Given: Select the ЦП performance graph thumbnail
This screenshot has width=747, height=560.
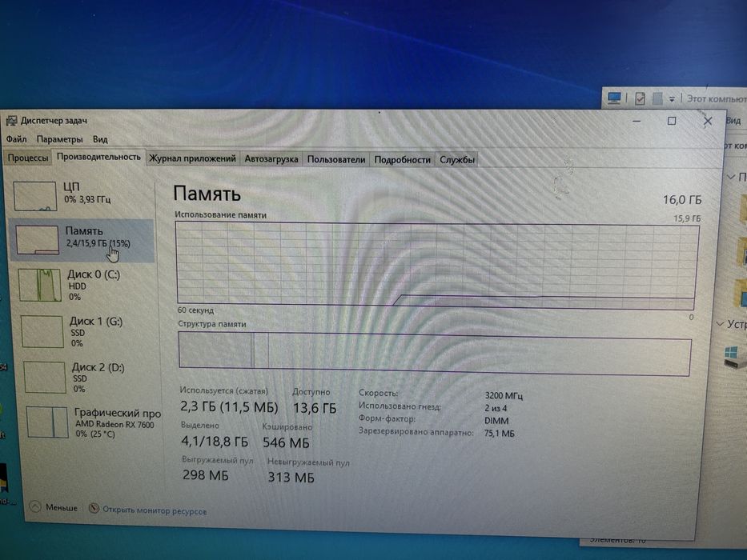Looking at the screenshot, I should pos(35,196).
